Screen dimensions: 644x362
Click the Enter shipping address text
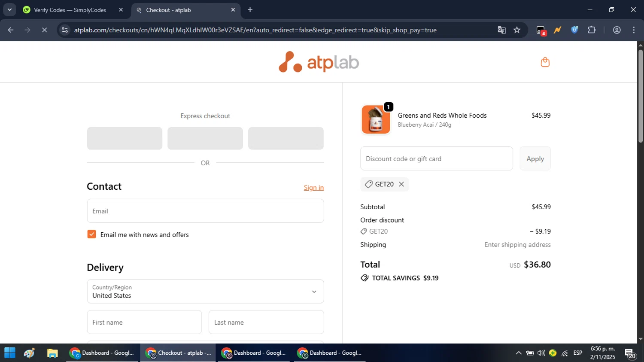tap(517, 245)
